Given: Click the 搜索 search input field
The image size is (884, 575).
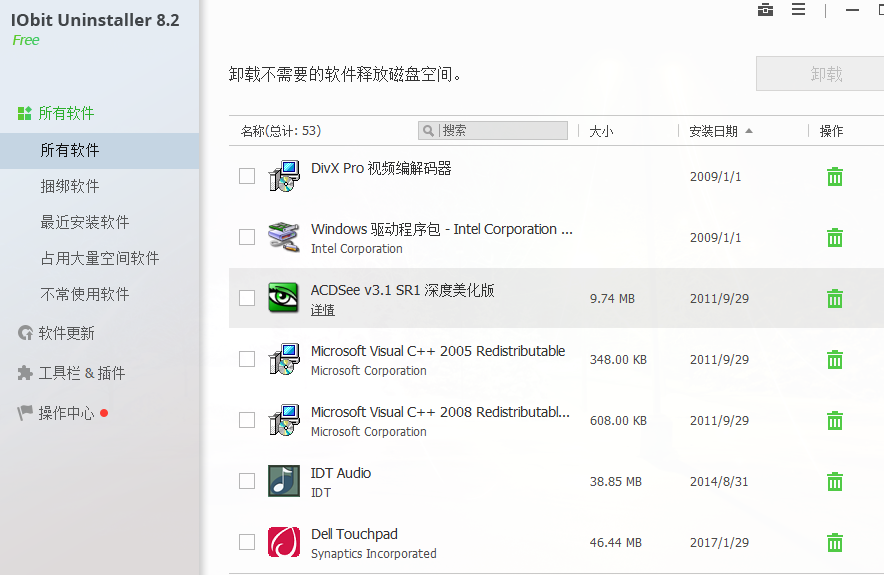Looking at the screenshot, I should click(x=502, y=131).
